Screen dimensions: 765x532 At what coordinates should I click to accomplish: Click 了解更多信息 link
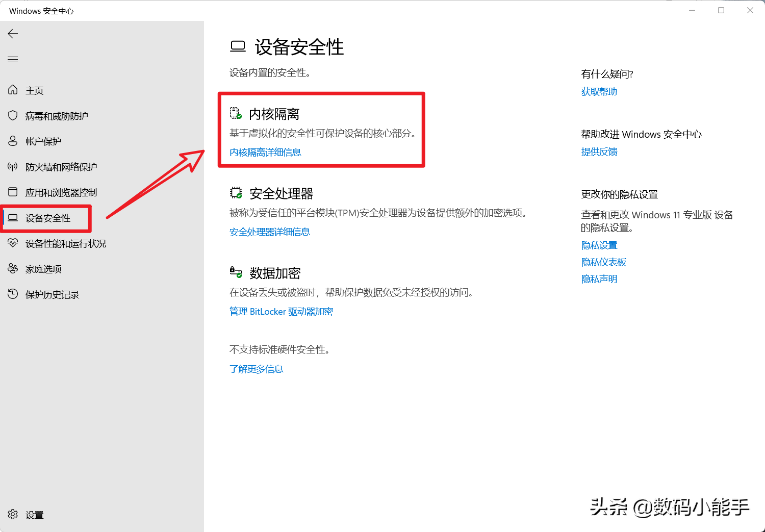257,369
